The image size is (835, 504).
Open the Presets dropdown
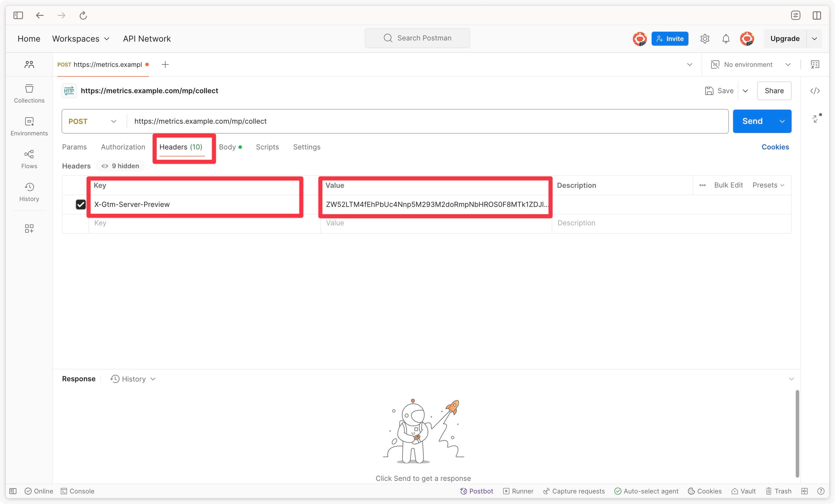coord(768,185)
